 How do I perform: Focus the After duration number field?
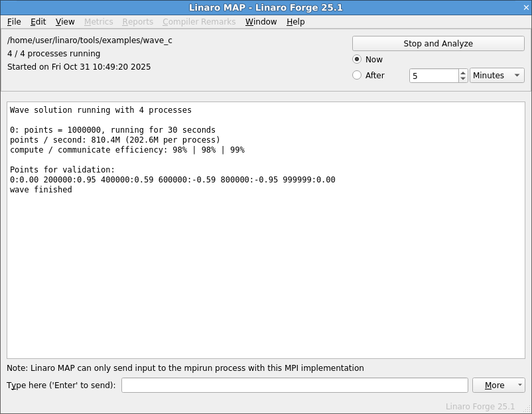click(433, 76)
